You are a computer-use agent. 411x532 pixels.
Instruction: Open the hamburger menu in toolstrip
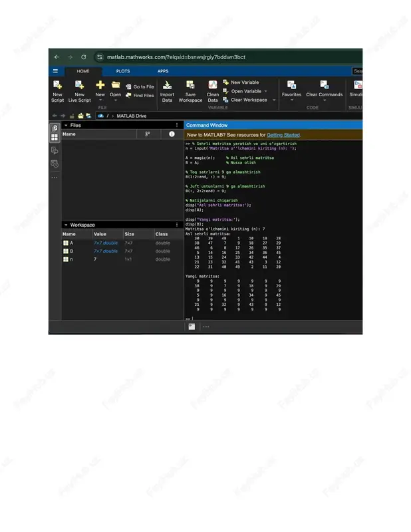[55, 71]
